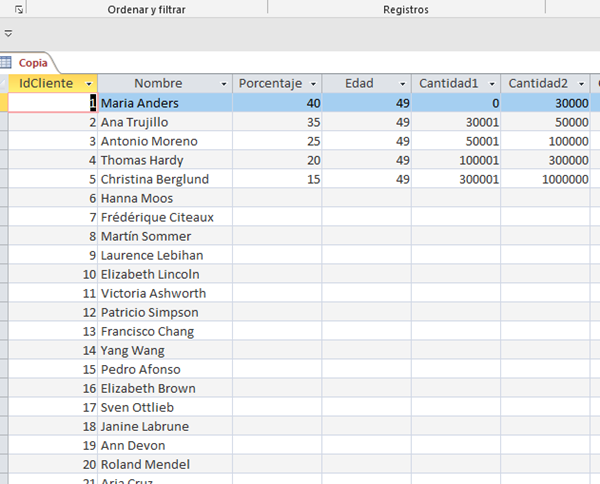Open the Cantidad1 column filter dropdown

[x=492, y=84]
